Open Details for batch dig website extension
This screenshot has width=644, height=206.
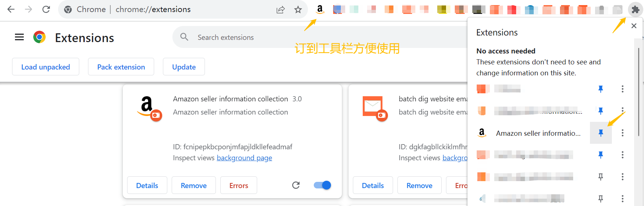point(373,185)
